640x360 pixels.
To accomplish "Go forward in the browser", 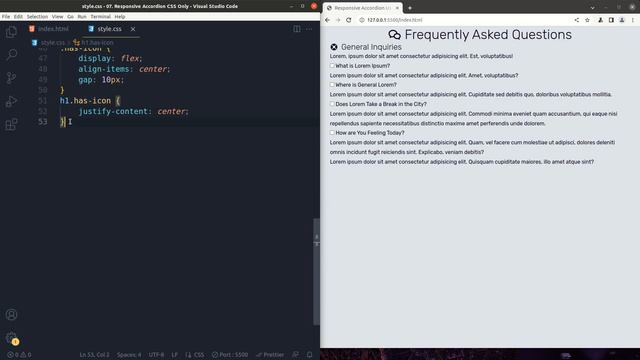I will click(338, 20).
